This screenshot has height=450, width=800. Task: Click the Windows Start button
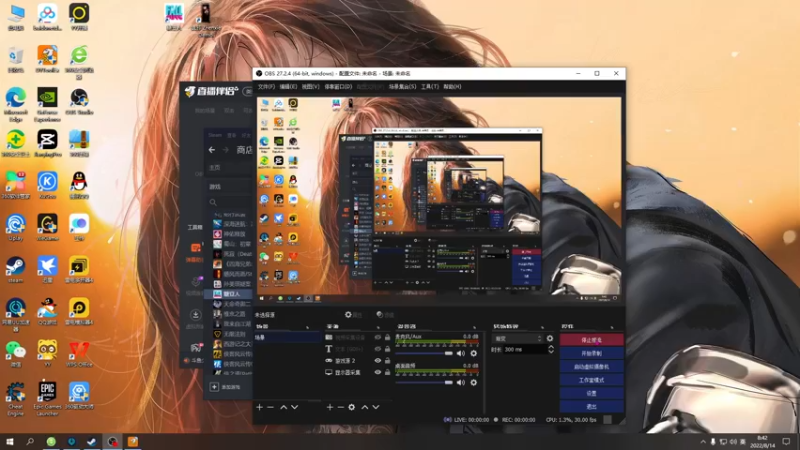pyautogui.click(x=10, y=441)
